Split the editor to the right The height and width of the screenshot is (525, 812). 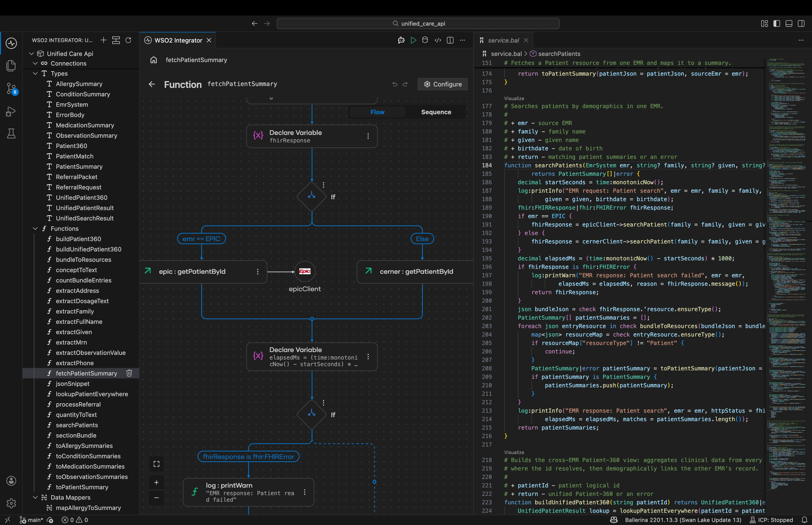click(450, 40)
